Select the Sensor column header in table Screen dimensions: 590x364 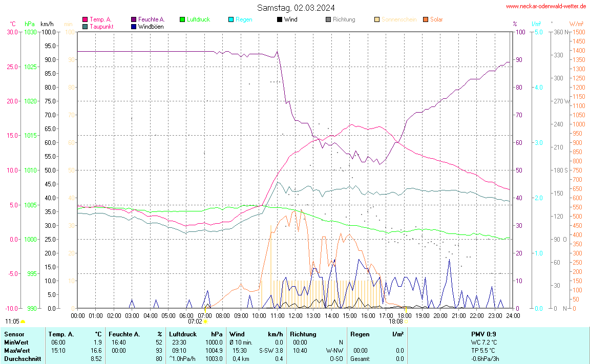(x=14, y=334)
